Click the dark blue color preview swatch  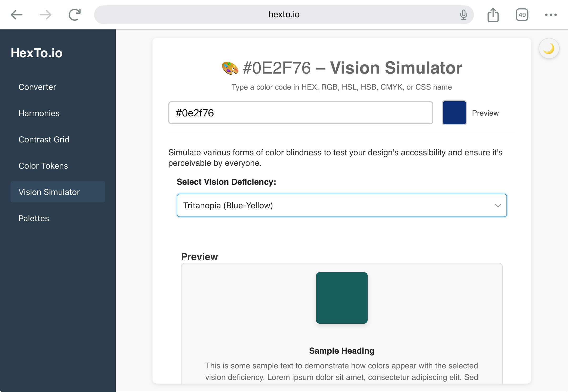pos(454,113)
